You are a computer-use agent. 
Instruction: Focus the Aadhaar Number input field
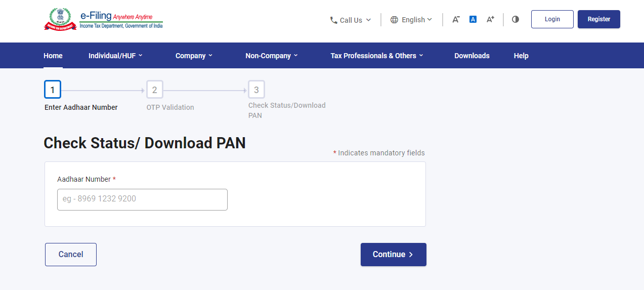pyautogui.click(x=142, y=199)
